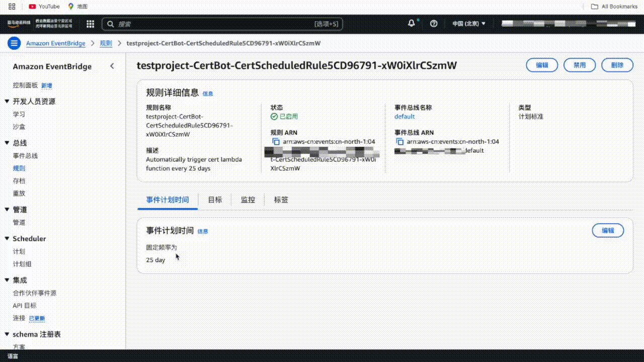644x362 pixels.
Task: Open 合作伙伴事件源 in the sidebar
Action: (35, 293)
